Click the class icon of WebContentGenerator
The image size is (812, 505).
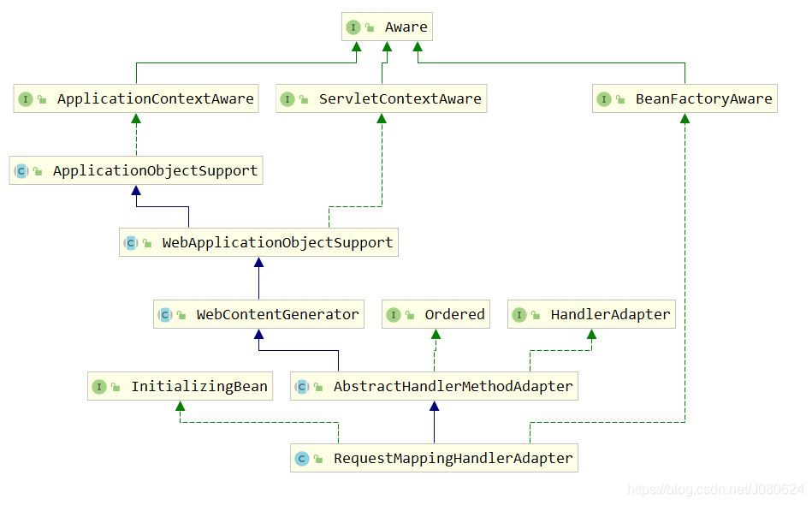(164, 315)
